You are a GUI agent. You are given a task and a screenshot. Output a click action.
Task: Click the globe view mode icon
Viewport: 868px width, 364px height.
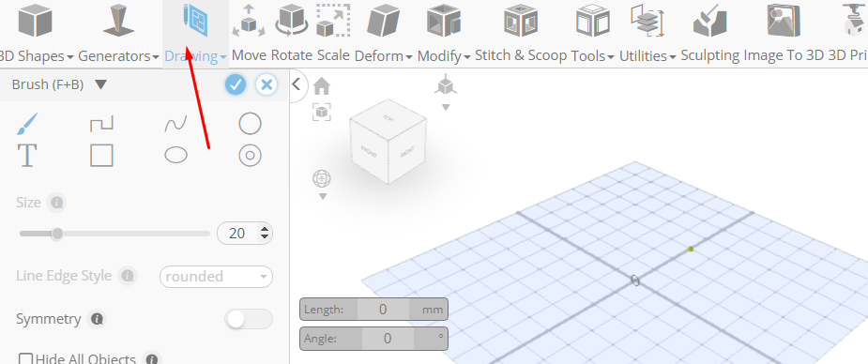coord(322,178)
